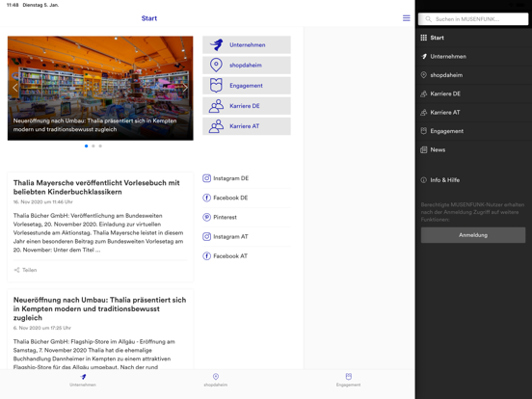Click the date 16. Nov 2020 um 11:46 Uhr
The height and width of the screenshot is (399, 532).
(42, 201)
